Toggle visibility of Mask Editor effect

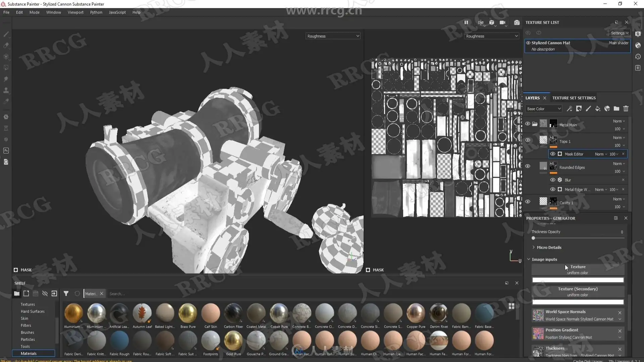[x=552, y=154]
